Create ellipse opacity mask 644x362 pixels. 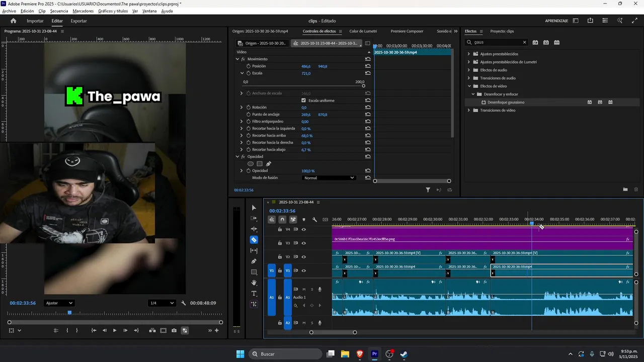[x=251, y=163]
